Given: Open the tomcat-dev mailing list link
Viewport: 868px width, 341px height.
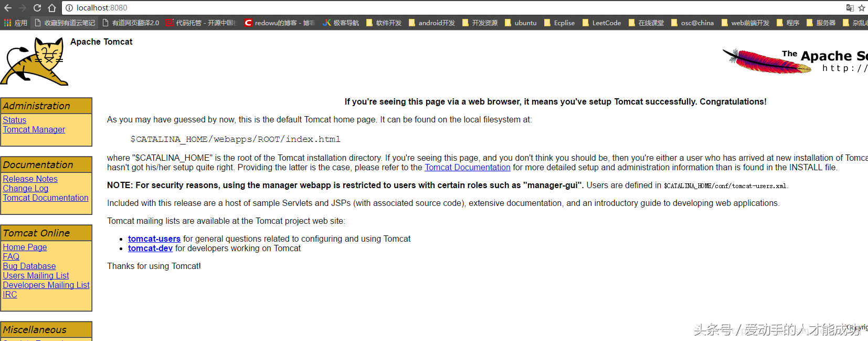Looking at the screenshot, I should pyautogui.click(x=150, y=249).
